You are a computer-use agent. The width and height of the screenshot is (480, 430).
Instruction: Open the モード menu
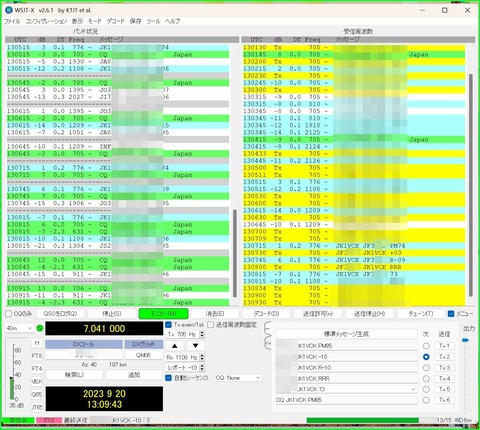95,21
